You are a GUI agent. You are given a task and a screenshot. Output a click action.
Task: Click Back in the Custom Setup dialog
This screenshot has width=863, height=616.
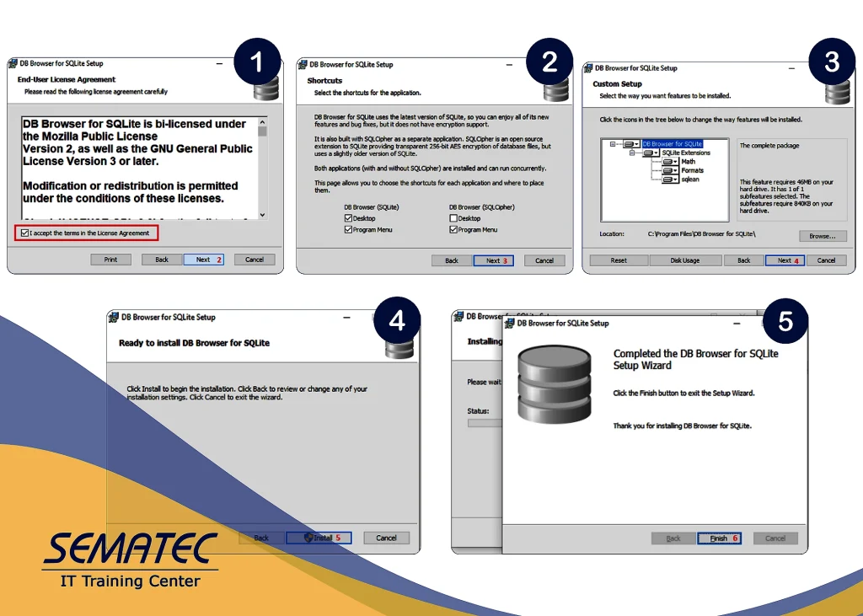743,261
